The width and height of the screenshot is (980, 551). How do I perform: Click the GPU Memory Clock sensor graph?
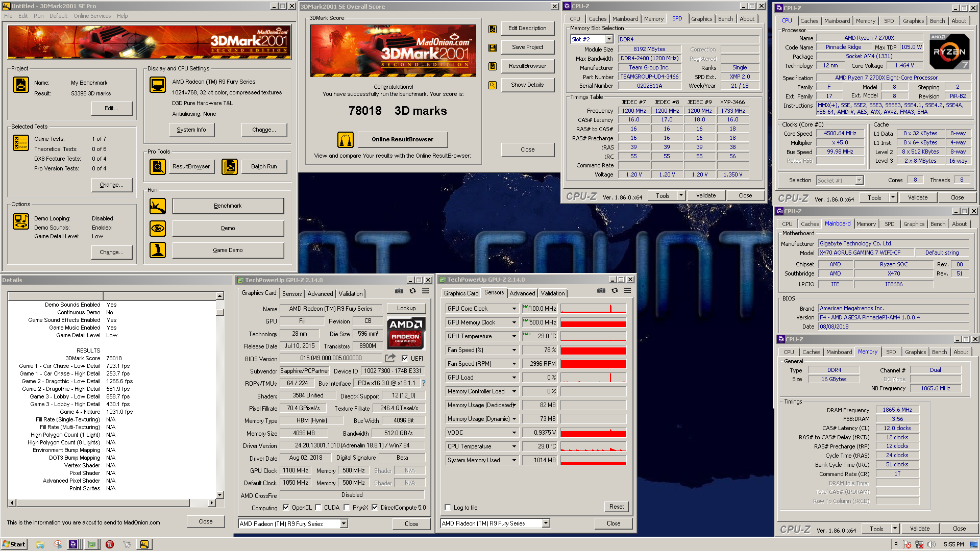click(x=593, y=322)
